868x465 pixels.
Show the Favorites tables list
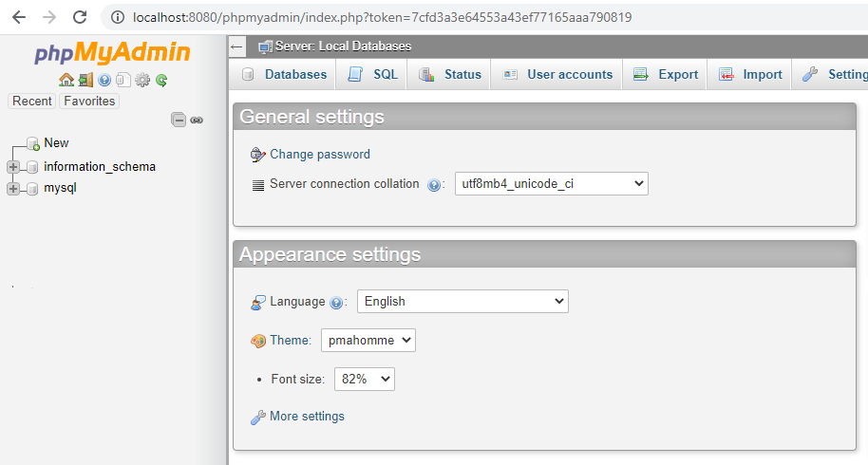coord(89,102)
